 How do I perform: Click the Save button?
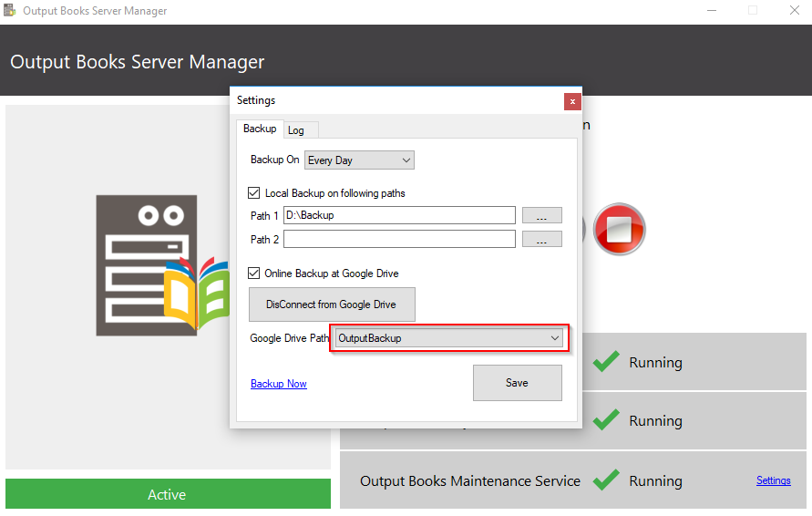518,383
